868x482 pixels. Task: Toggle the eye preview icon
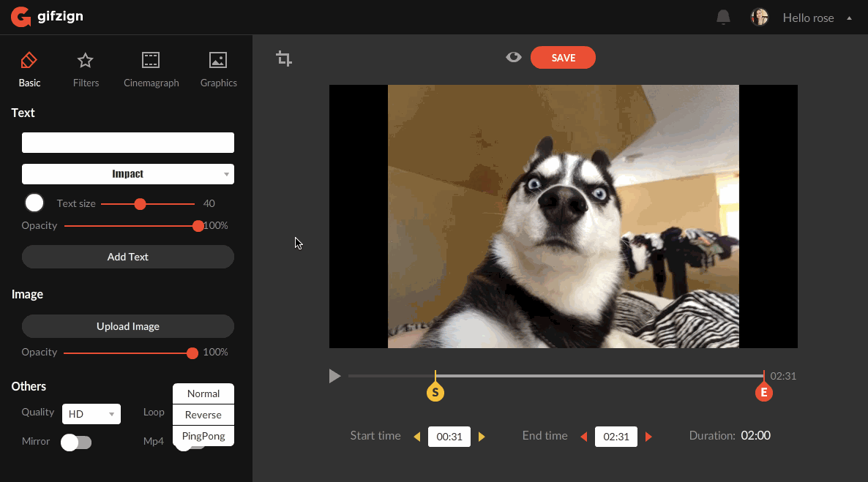[514, 57]
